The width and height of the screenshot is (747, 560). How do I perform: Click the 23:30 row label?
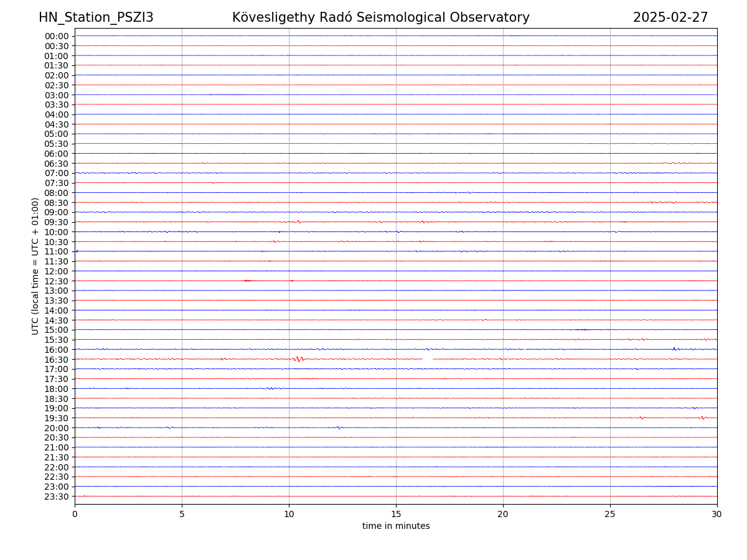57,497
